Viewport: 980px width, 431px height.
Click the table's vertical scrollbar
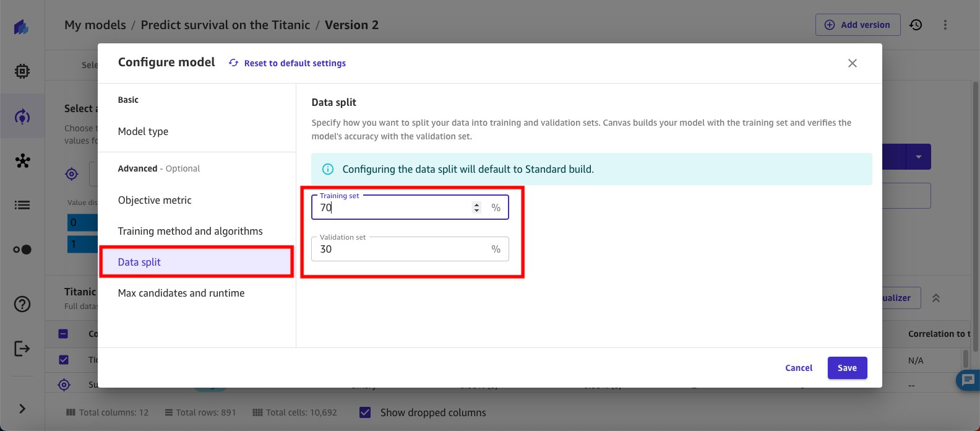tap(965, 359)
